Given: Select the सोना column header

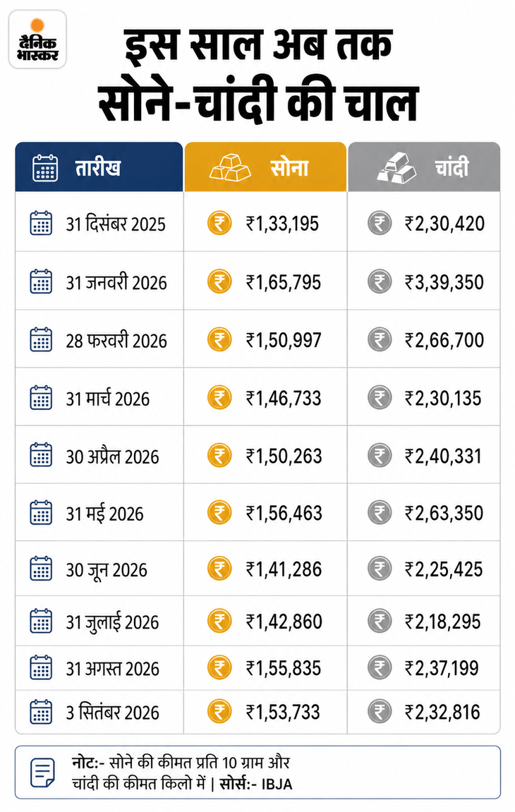Looking at the screenshot, I should [x=265, y=166].
